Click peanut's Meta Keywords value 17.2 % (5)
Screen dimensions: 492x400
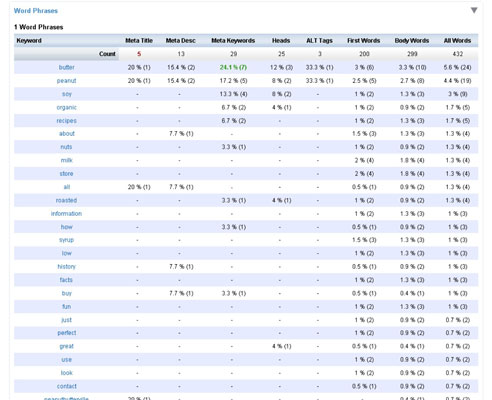[233, 81]
